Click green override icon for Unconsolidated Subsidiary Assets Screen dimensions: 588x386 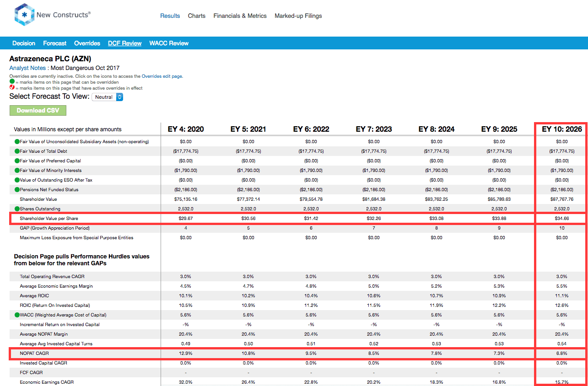(17, 141)
